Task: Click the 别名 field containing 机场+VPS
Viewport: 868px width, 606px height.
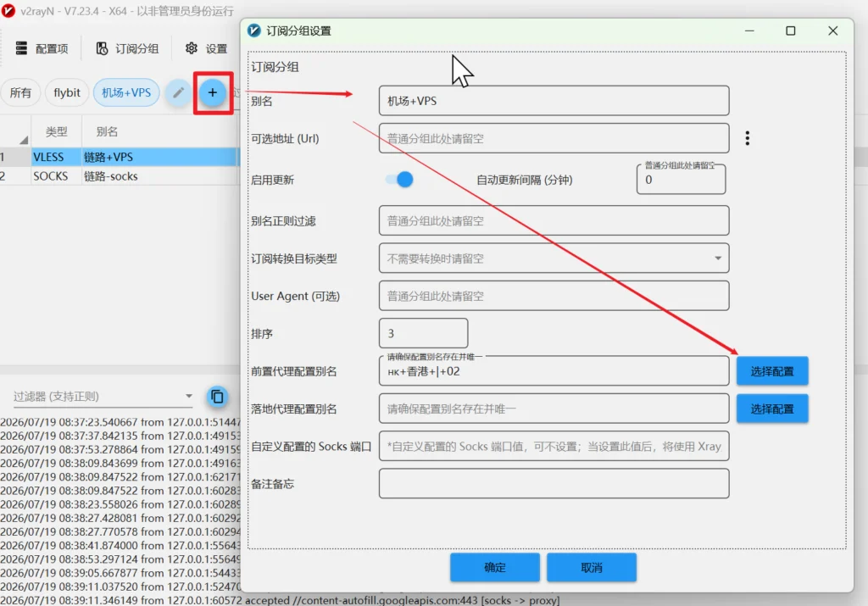Action: 554,101
